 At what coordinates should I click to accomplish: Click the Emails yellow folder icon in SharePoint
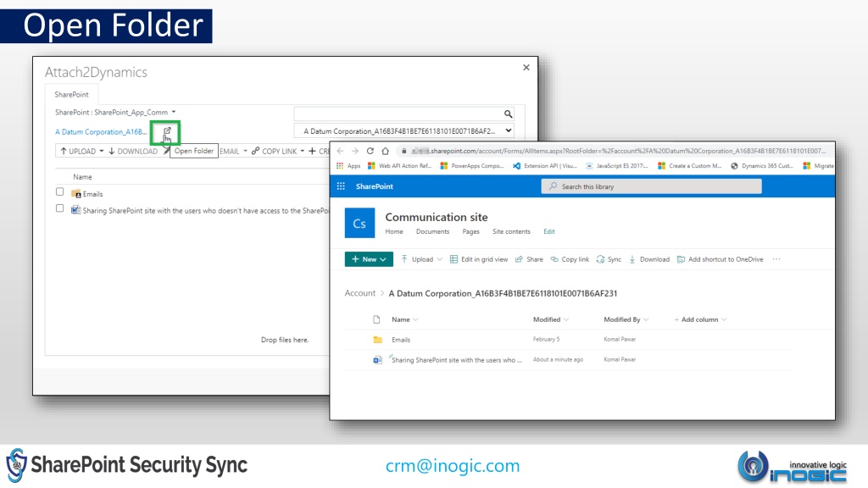point(377,340)
